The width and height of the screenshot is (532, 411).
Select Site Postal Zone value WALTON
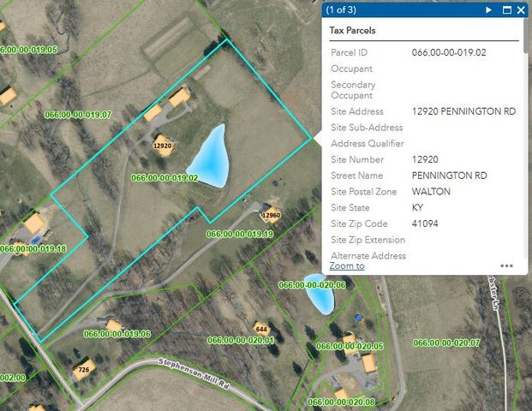pos(431,192)
